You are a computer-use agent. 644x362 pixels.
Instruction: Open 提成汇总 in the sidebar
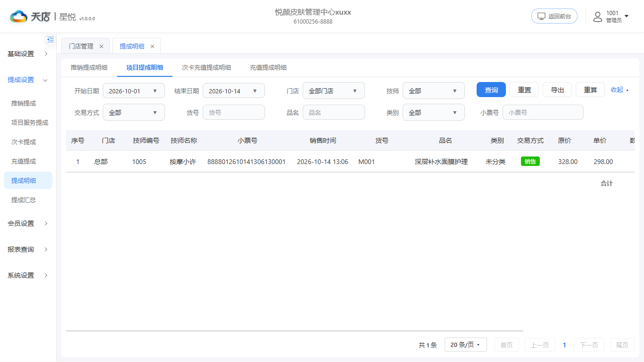28,200
